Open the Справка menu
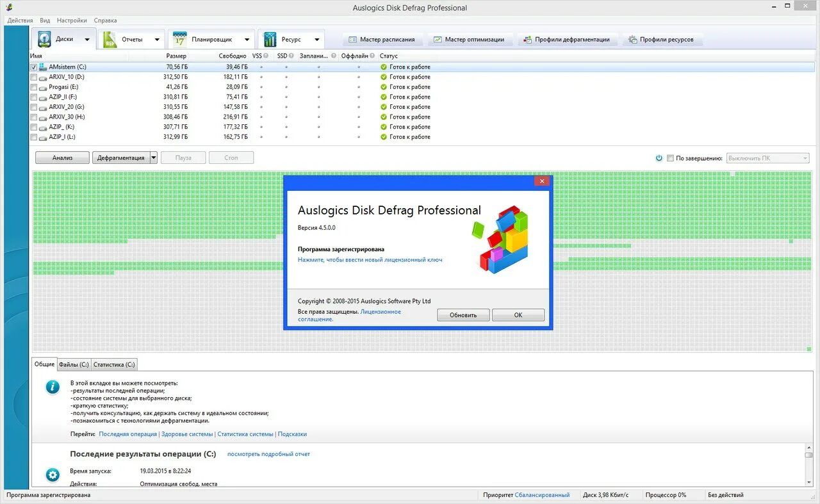 105,20
